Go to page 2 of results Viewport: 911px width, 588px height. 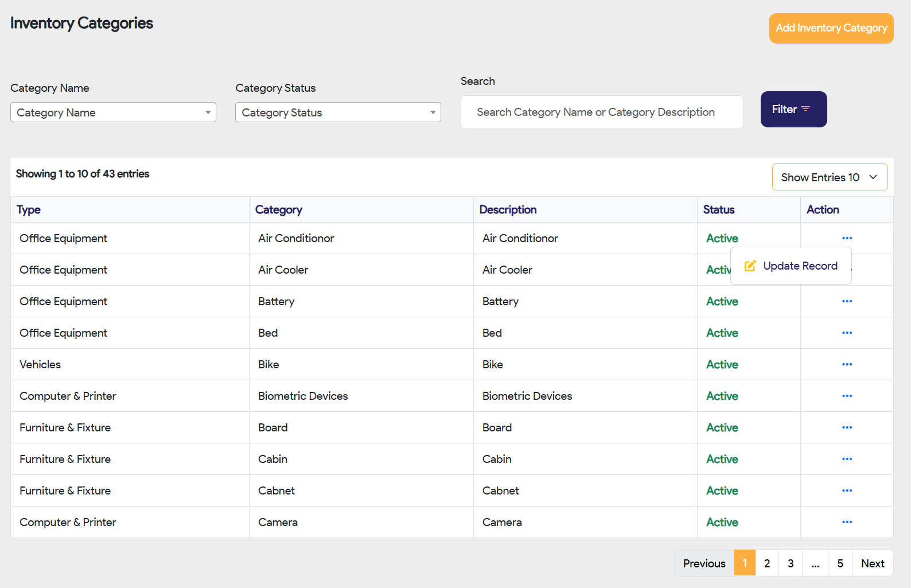tap(767, 563)
